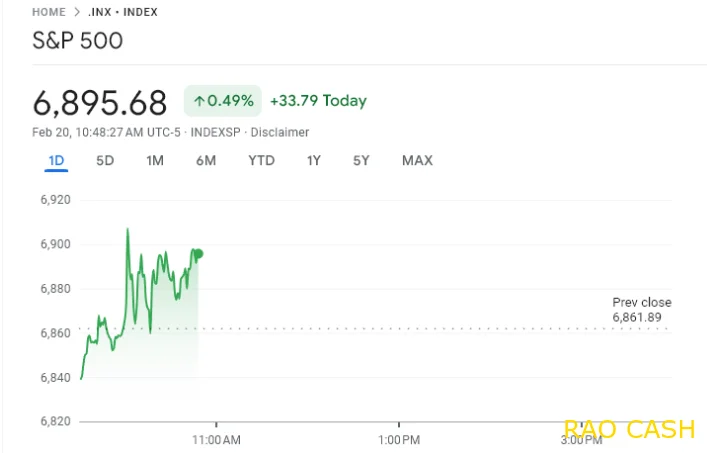Click the breadcrumb chevron arrow after HOME
Screen dimensions: 707x453
tap(77, 12)
